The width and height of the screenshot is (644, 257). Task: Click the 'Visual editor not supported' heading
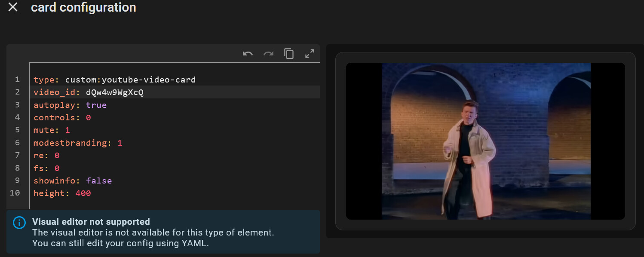coord(91,222)
